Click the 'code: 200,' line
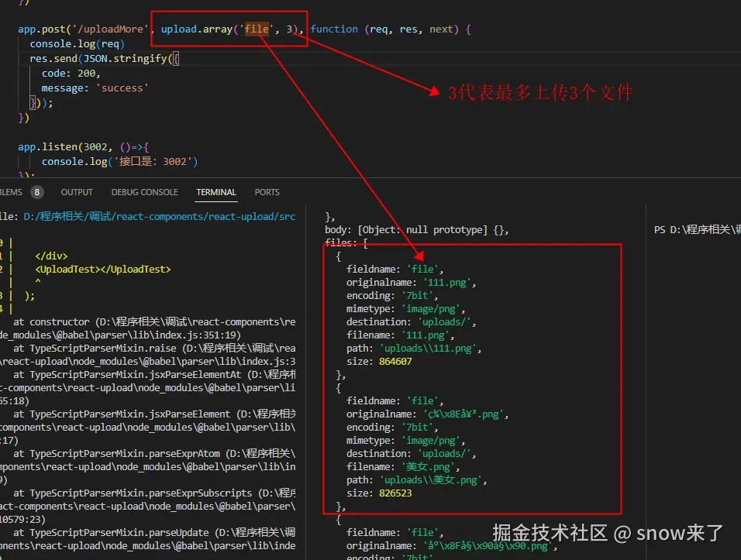 (71, 73)
